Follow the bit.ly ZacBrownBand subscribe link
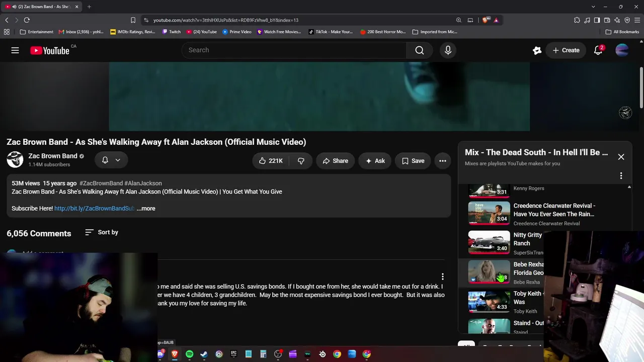This screenshot has height=362, width=644. click(95, 208)
